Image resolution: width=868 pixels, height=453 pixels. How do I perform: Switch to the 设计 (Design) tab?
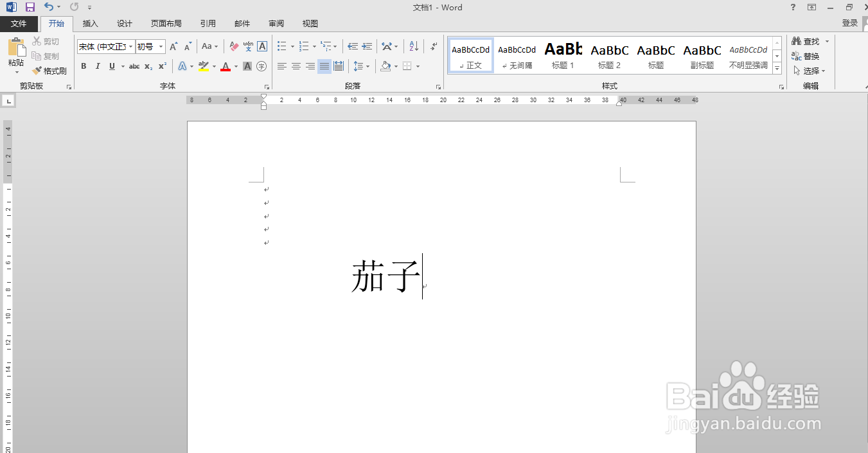pos(125,24)
